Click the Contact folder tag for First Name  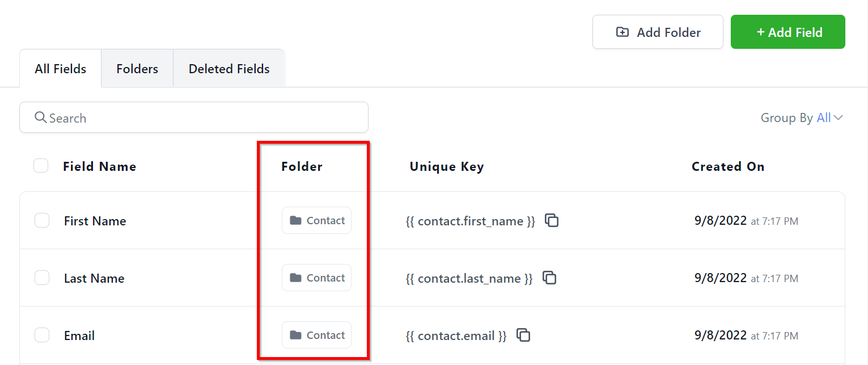316,220
